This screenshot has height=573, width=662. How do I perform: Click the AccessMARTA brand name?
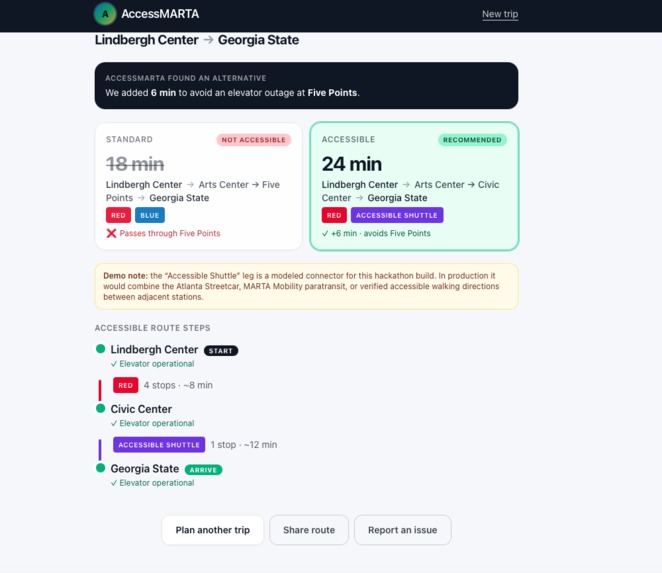coord(160,14)
